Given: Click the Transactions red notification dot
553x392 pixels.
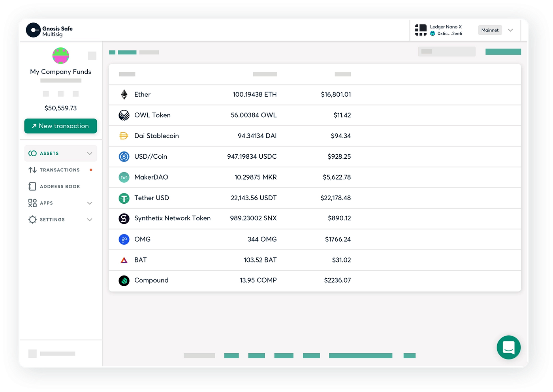Looking at the screenshot, I should (91, 170).
